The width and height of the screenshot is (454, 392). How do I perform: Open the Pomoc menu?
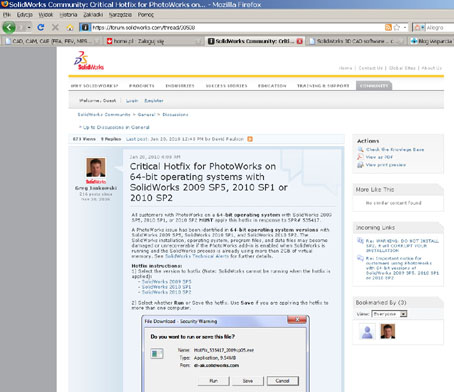146,15
